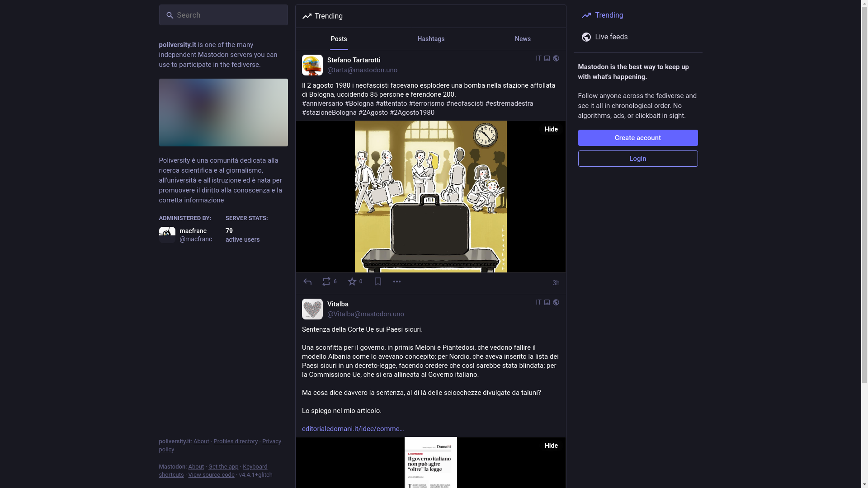Viewport: 868px width, 488px height.
Task: Click the Create account button
Action: pos(638,138)
